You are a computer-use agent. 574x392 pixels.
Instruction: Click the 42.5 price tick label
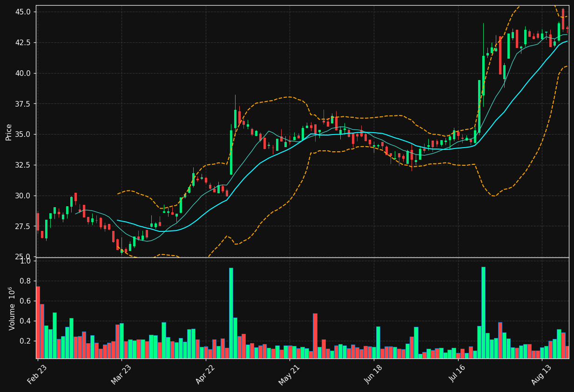click(23, 42)
